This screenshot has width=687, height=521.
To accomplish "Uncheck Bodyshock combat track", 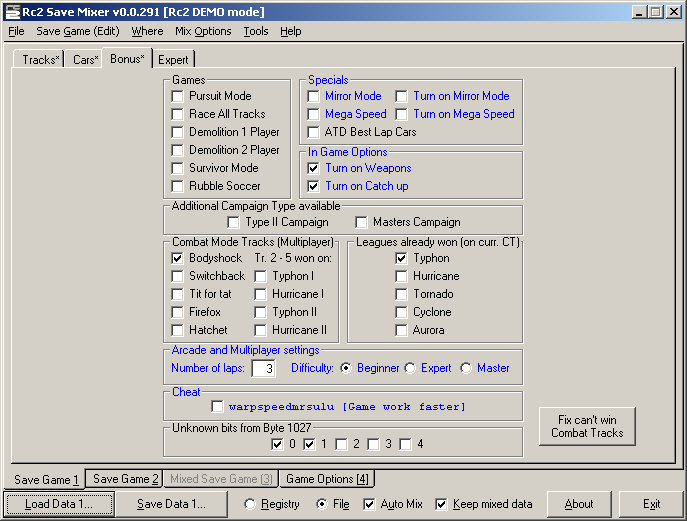I will 177,258.
